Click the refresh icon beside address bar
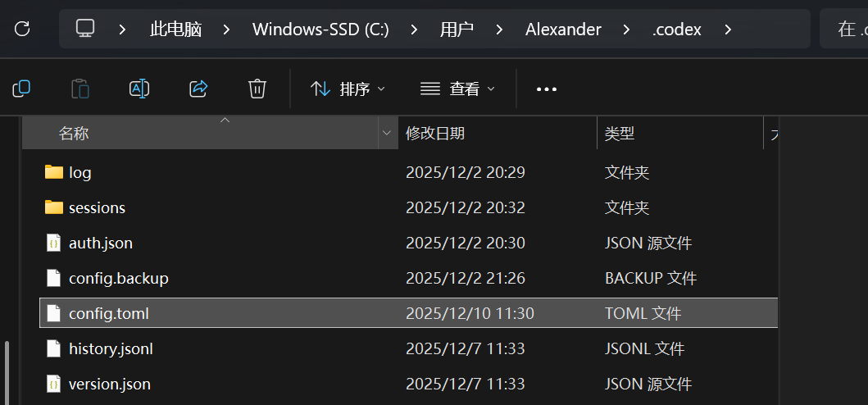868x405 pixels. pos(22,28)
